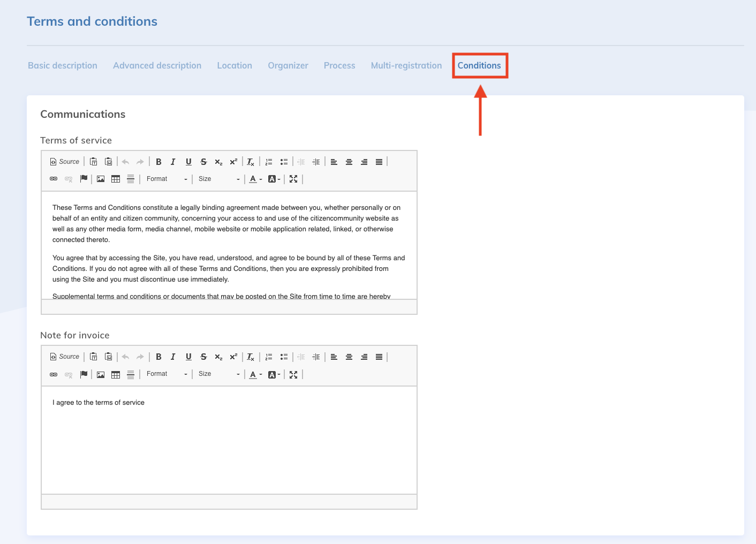This screenshot has width=756, height=544.
Task: Insert table in Note for invoice editor
Action: (x=116, y=374)
